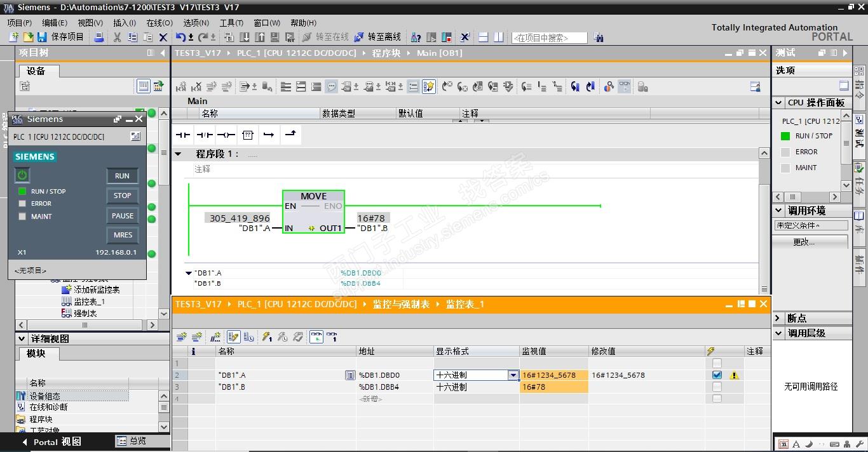The height and width of the screenshot is (452, 868).
Task: Switch PLCSIM to project view icon
Action: point(135,136)
